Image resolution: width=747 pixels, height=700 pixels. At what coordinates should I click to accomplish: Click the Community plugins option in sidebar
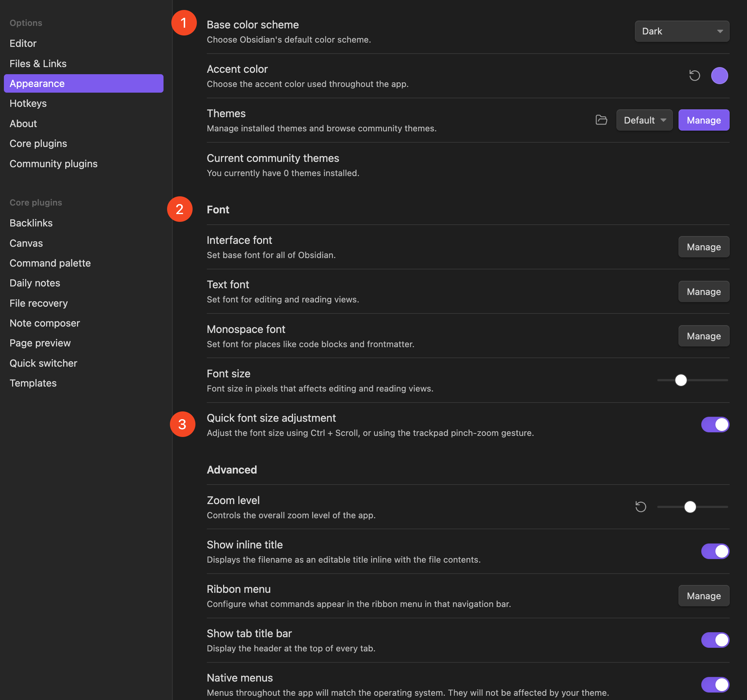(53, 163)
